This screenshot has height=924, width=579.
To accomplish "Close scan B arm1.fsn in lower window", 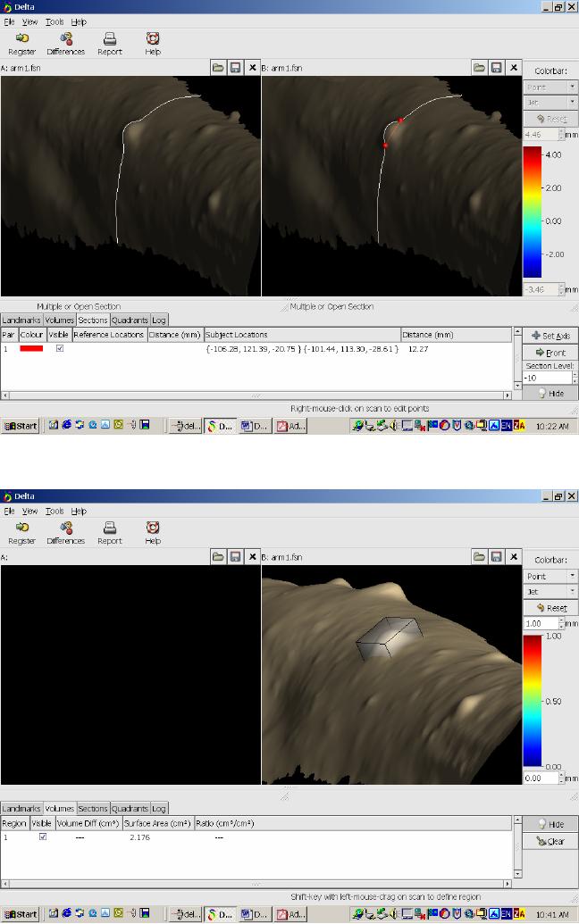I will pyautogui.click(x=514, y=557).
